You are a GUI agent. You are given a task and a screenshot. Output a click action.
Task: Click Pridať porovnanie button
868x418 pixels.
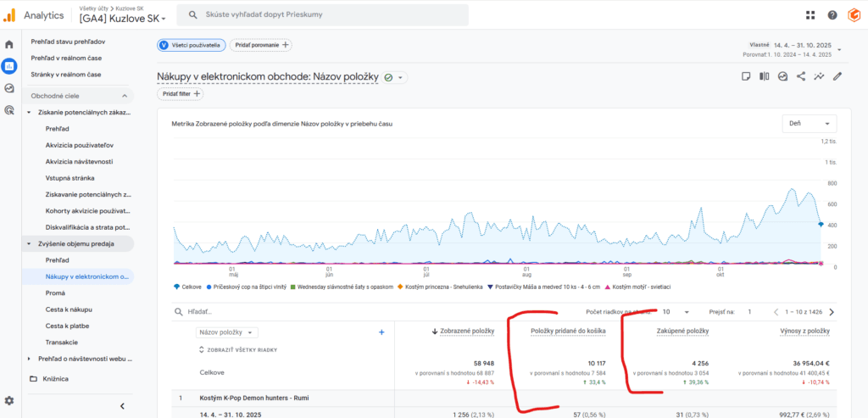tap(261, 45)
